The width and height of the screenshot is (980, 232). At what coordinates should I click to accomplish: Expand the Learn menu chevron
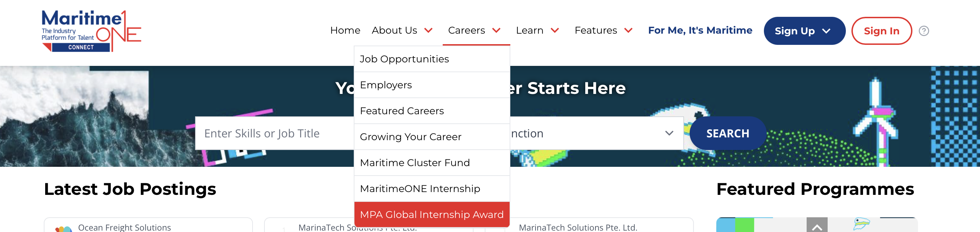pos(555,30)
